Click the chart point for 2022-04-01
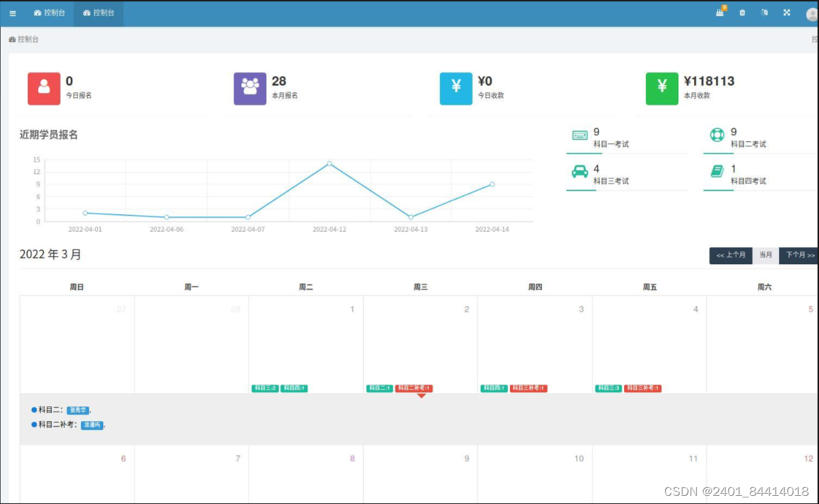Viewport: 819px width, 504px height. point(85,213)
